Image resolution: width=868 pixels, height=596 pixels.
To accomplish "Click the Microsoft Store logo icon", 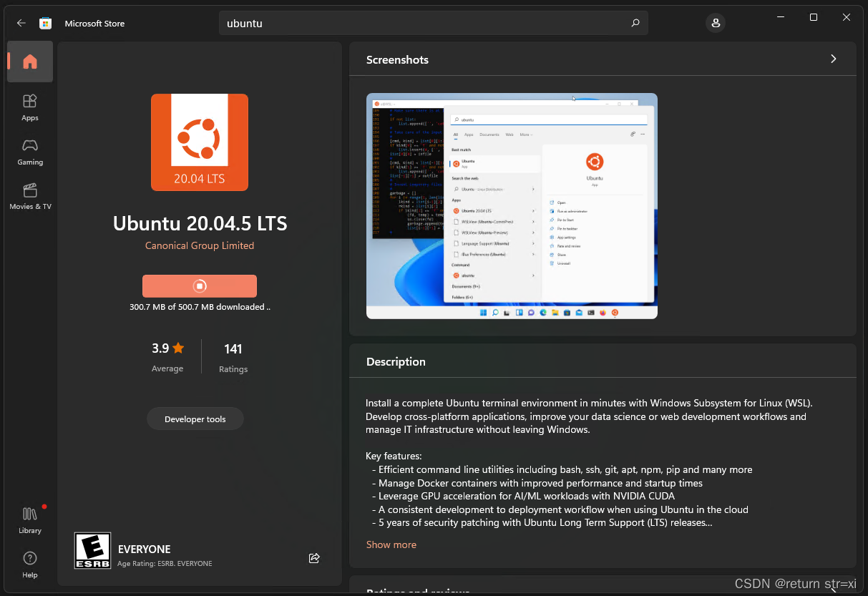I will tap(45, 23).
